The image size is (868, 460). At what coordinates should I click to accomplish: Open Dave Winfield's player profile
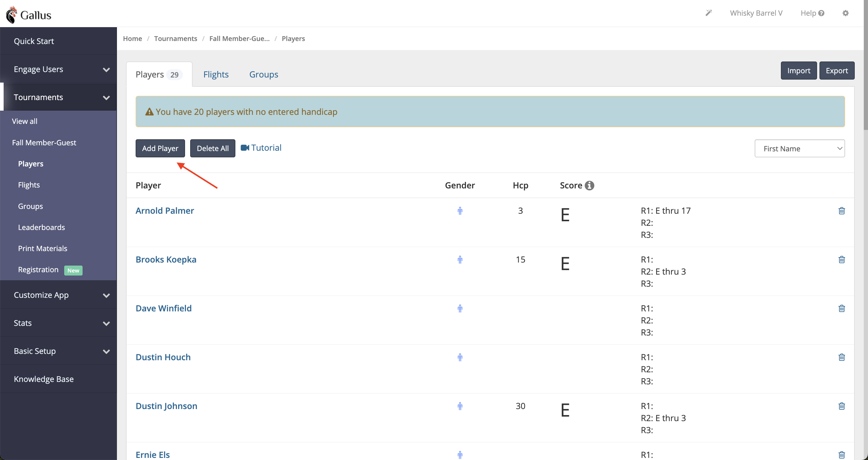pyautogui.click(x=163, y=308)
